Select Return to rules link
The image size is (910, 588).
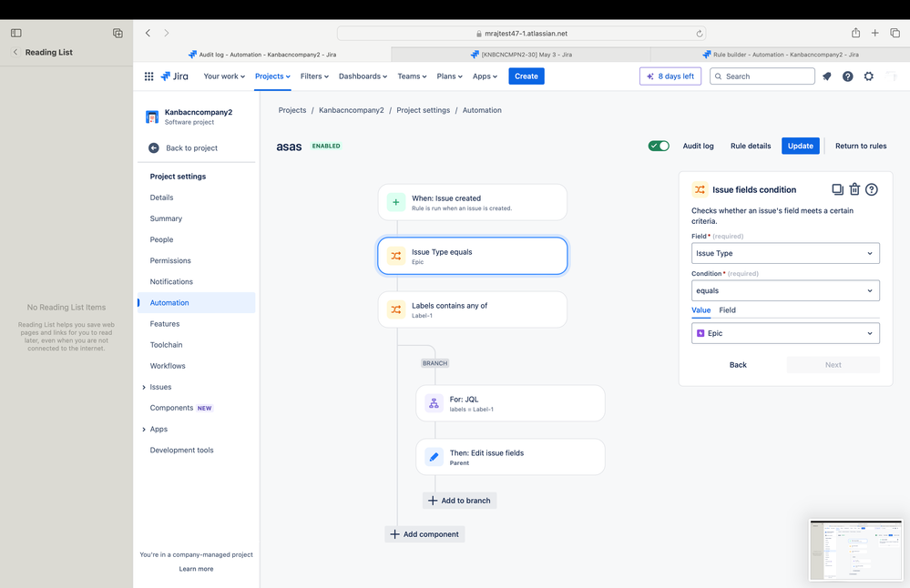click(x=860, y=145)
